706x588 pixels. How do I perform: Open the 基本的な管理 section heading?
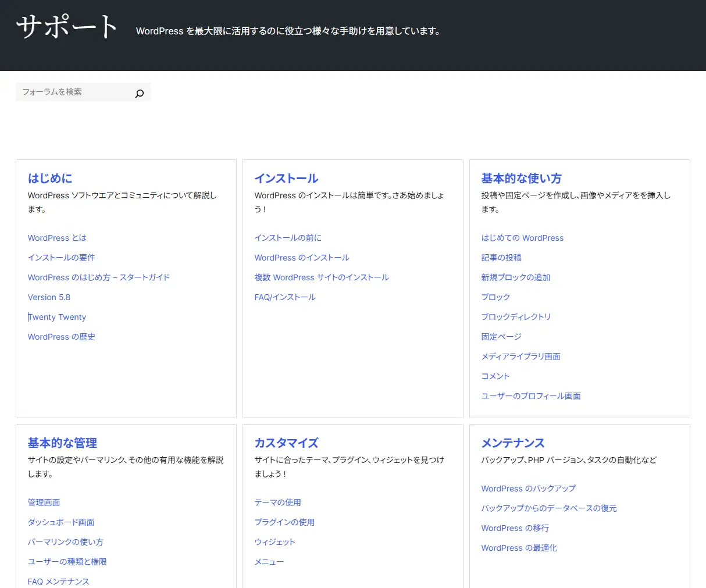pyautogui.click(x=61, y=443)
